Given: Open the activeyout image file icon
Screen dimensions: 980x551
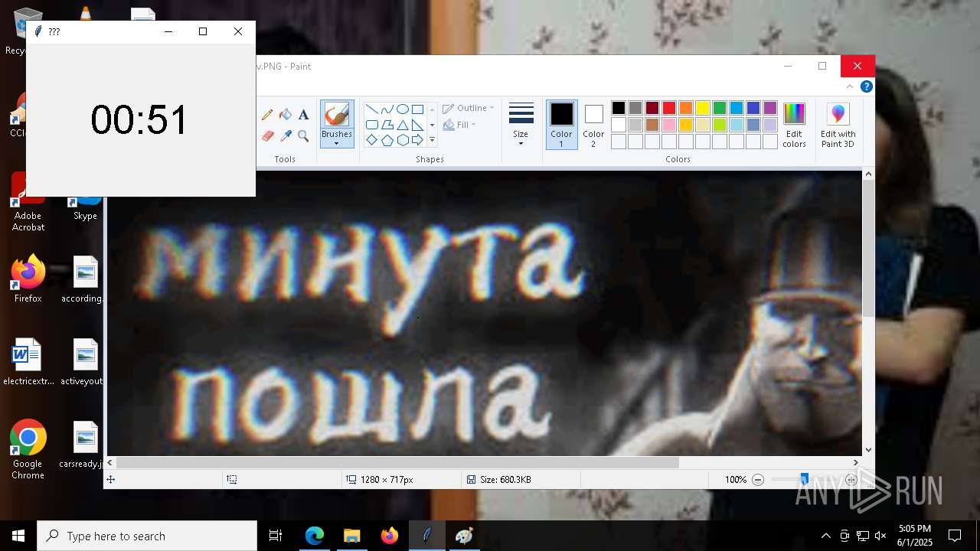Looking at the screenshot, I should point(84,362).
